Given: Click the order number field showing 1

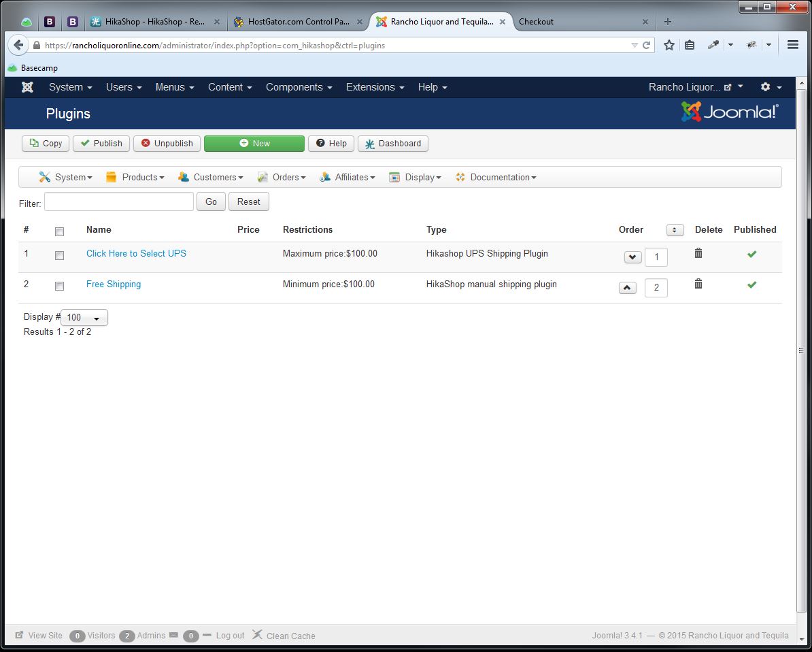Looking at the screenshot, I should (656, 257).
